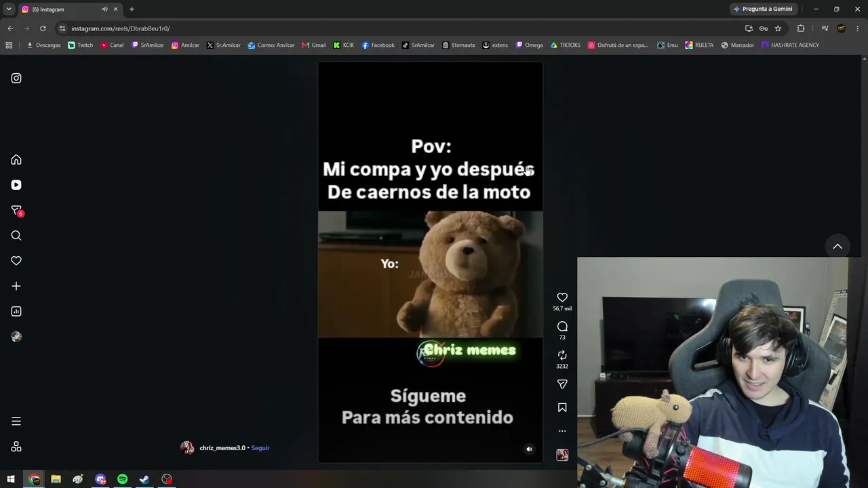Repost the reel with the repost icon
Image resolution: width=868 pixels, height=488 pixels.
pos(562,355)
